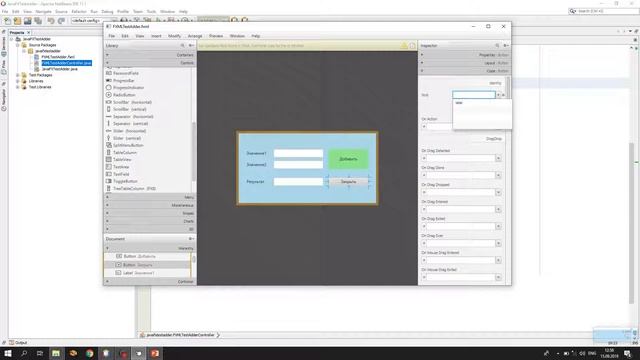Expand Libraries tree node in Projects
The image size is (640, 360).
point(18,81)
